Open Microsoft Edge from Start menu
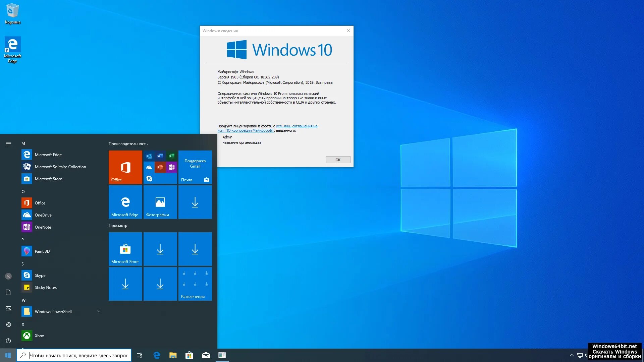Screen dimensions: 644x362 point(48,154)
